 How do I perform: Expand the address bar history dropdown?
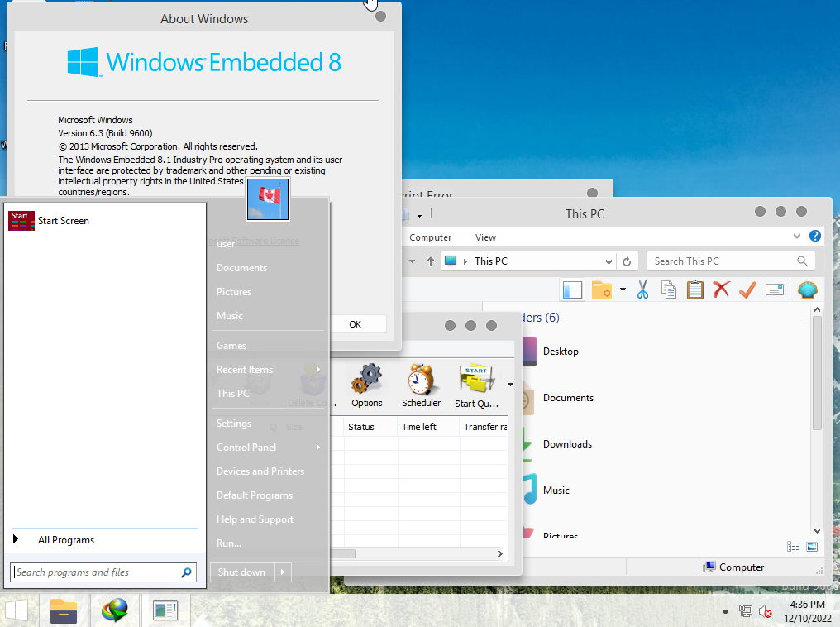click(609, 261)
